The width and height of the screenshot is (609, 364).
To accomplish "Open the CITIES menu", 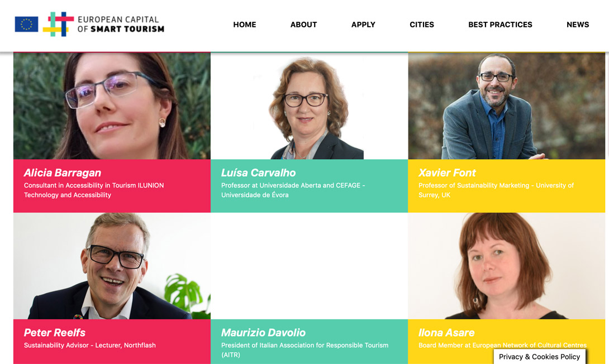I will tap(421, 25).
